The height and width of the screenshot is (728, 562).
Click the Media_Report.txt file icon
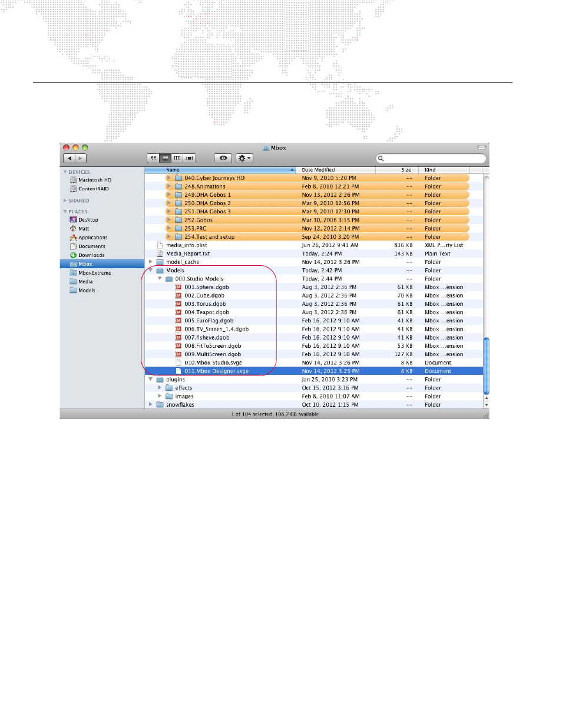click(160, 253)
